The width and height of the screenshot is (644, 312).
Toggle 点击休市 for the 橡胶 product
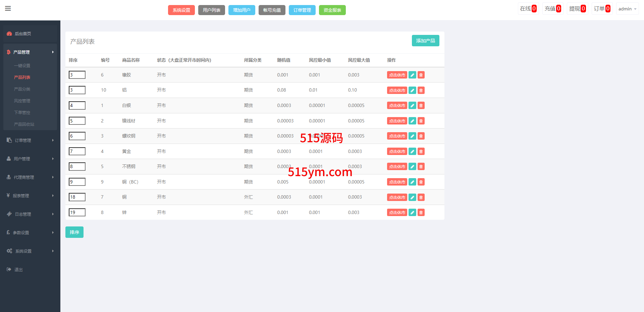click(x=397, y=75)
